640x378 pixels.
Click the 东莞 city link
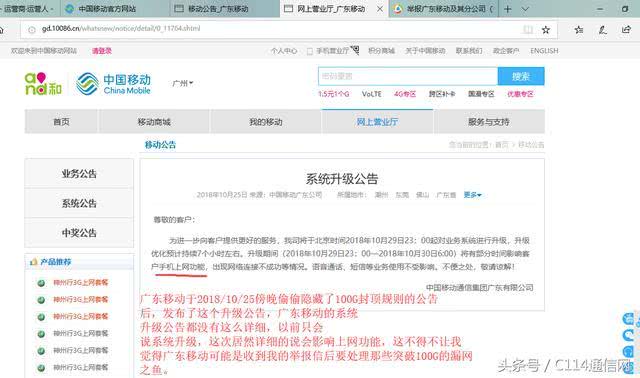pyautogui.click(x=402, y=195)
